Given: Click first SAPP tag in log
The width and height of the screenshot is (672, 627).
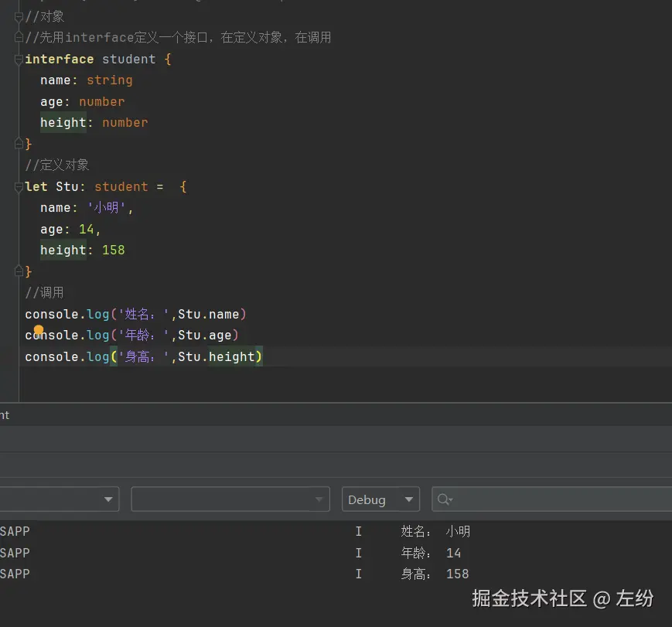Looking at the screenshot, I should pos(15,531).
